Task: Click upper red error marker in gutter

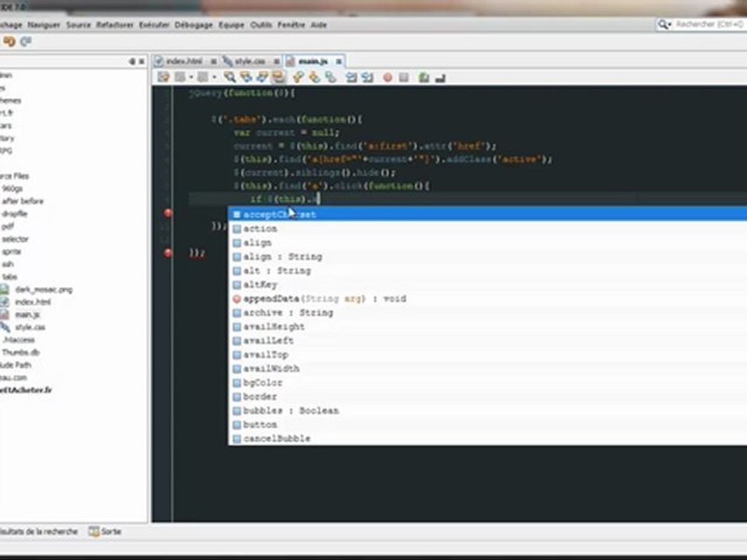Action: point(168,213)
